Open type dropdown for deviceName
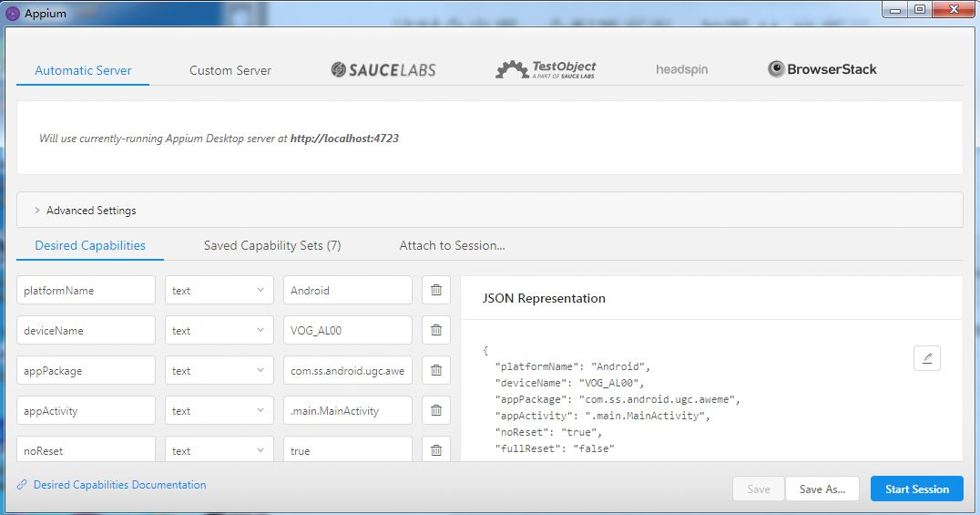This screenshot has width=980, height=515. point(219,330)
